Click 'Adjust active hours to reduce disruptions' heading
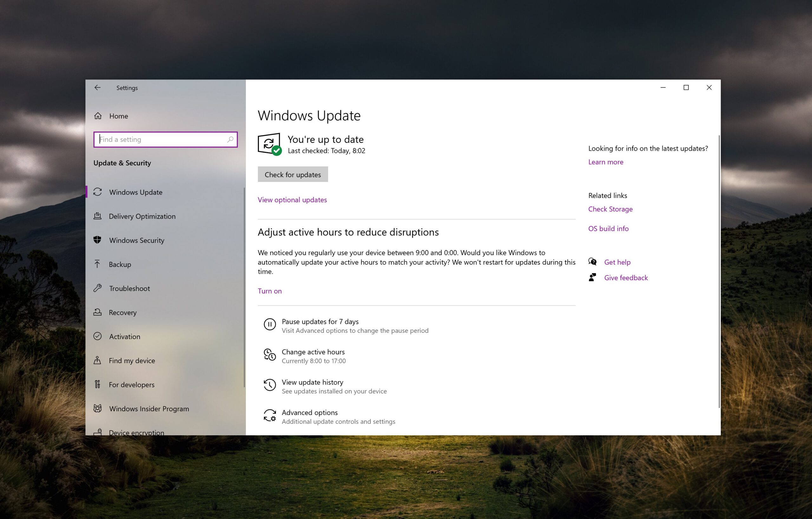This screenshot has height=519, width=812. point(348,232)
